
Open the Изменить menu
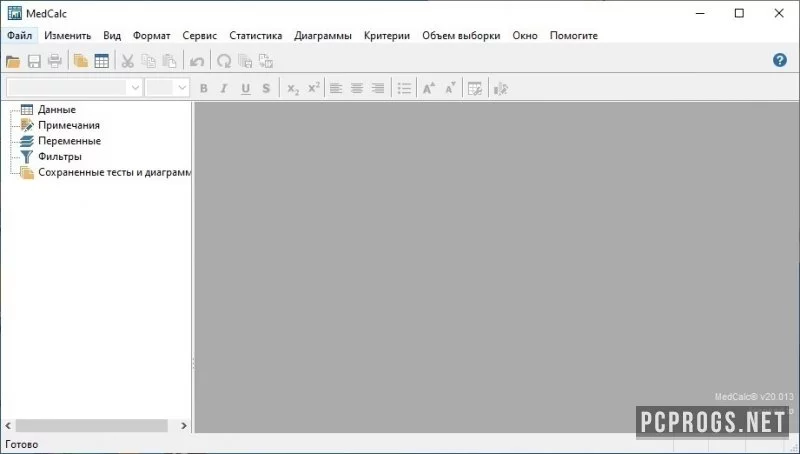pyautogui.click(x=67, y=36)
